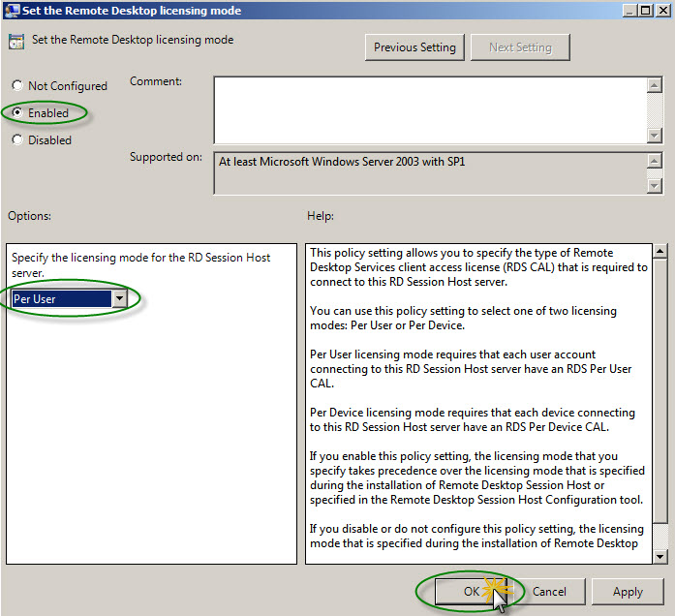This screenshot has width=675, height=616.
Task: Click Help pane scroll up arrow
Action: click(x=660, y=252)
